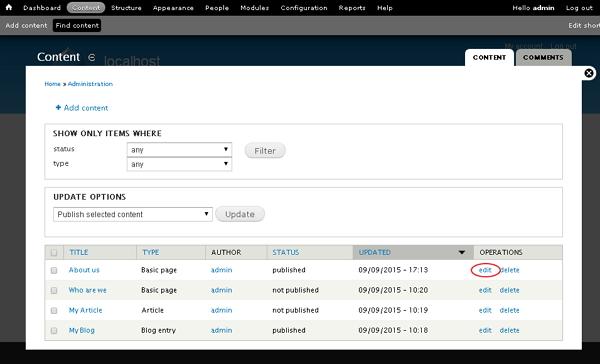Click the Edit shortcuts link
This screenshot has height=364, width=600.
[584, 25]
